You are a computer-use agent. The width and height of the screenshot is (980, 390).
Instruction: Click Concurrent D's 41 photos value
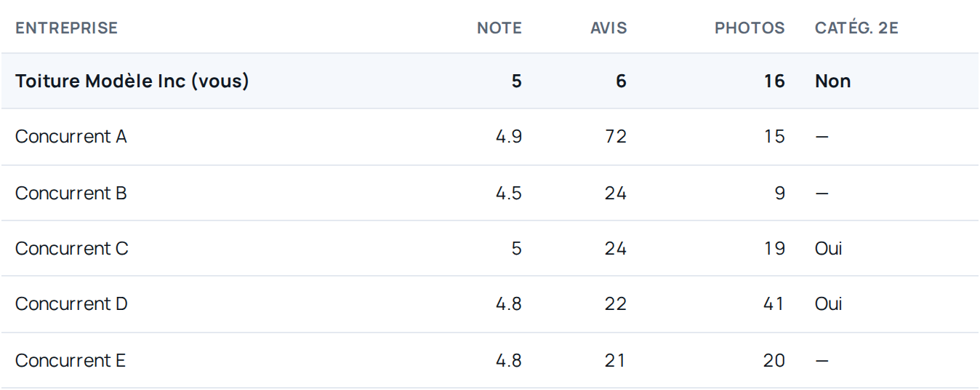(774, 304)
